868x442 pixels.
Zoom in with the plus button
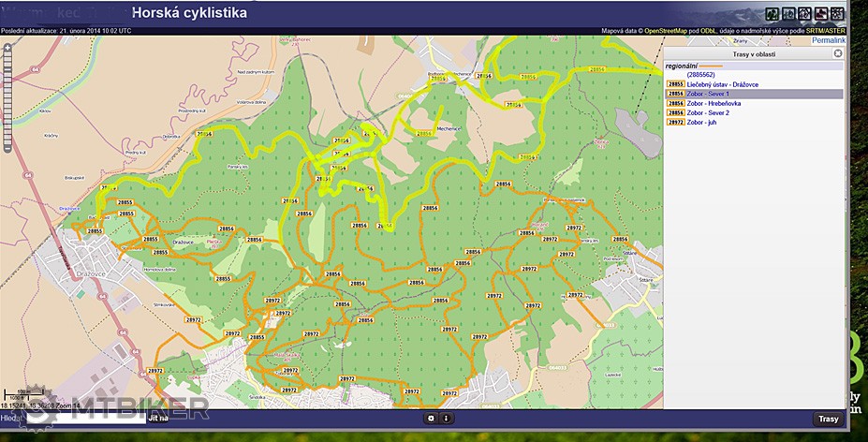8,46
